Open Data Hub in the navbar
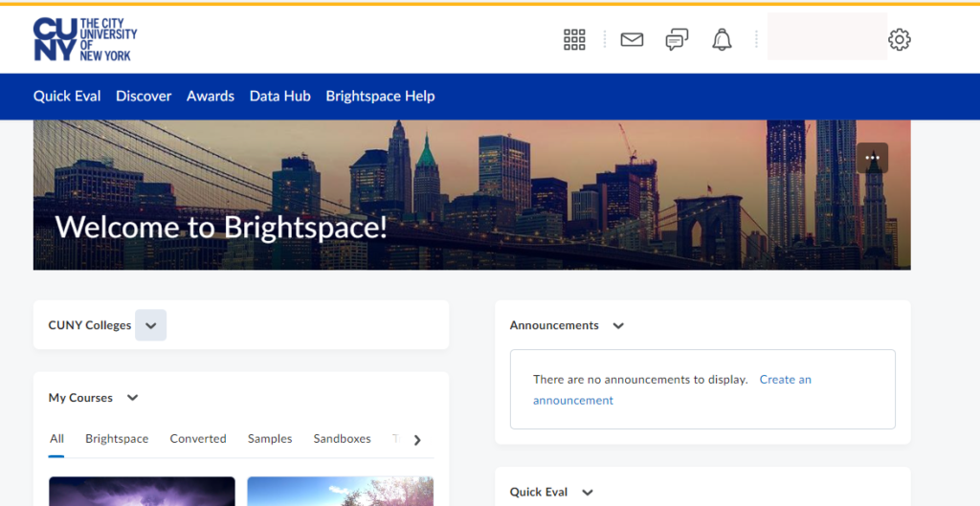 point(280,97)
